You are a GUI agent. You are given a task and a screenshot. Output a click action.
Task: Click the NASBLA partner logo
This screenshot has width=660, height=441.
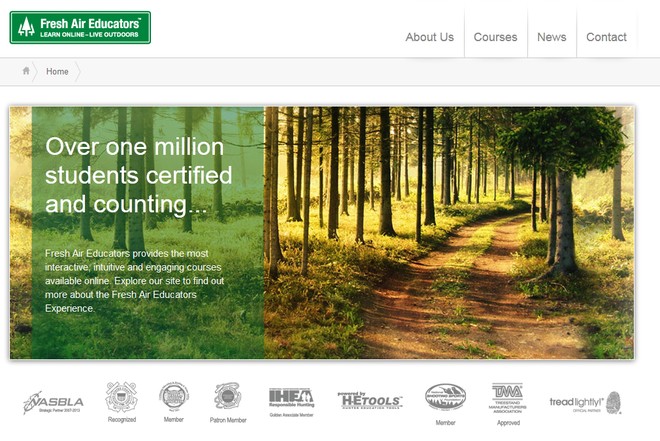[x=53, y=402]
